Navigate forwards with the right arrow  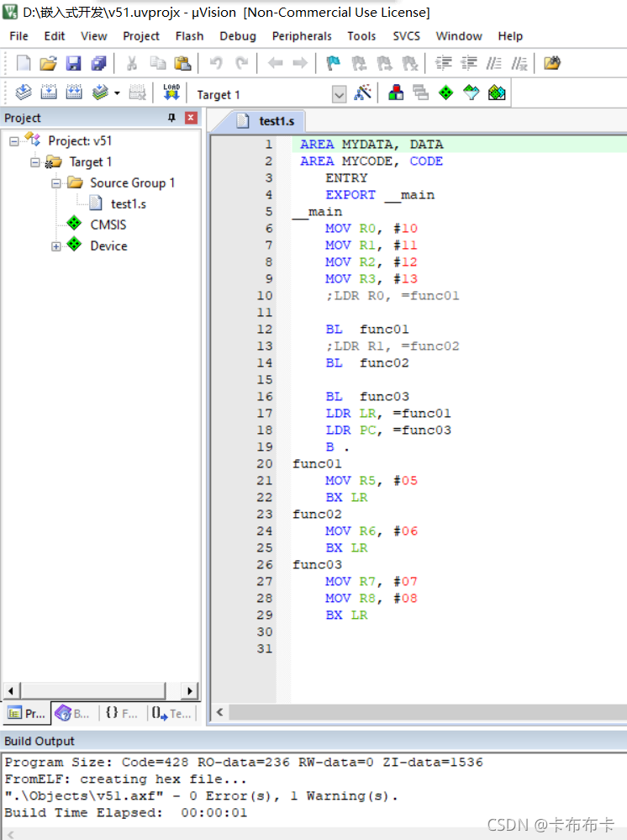(x=300, y=63)
